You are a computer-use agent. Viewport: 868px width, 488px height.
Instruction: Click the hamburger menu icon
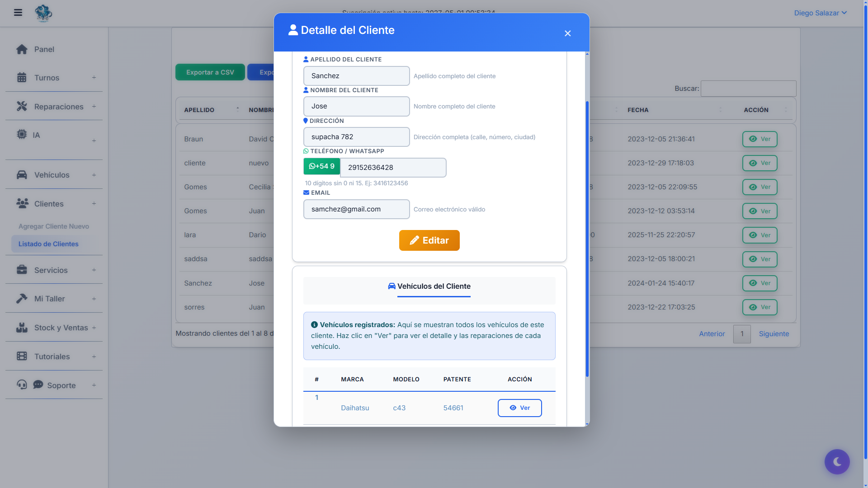(x=18, y=13)
